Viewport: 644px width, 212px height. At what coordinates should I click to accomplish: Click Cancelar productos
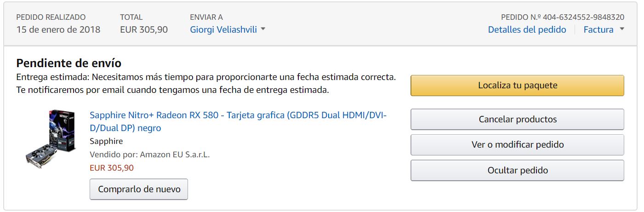517,120
